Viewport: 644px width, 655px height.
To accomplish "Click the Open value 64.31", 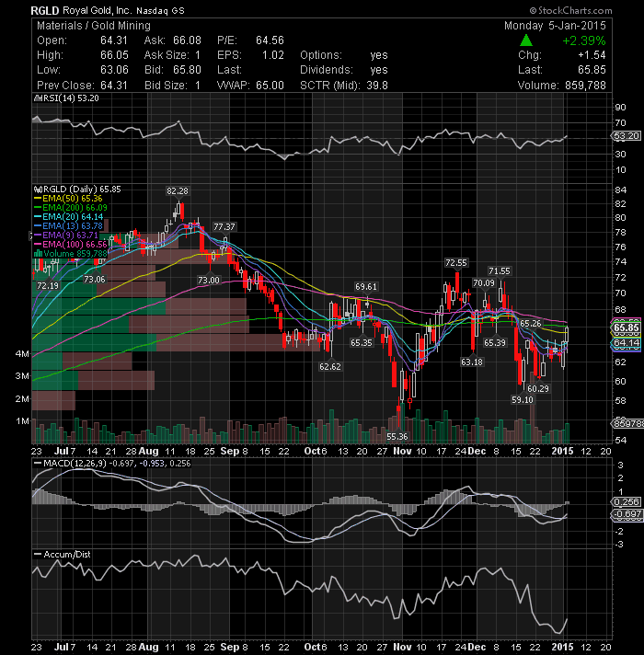I will coord(113,40).
